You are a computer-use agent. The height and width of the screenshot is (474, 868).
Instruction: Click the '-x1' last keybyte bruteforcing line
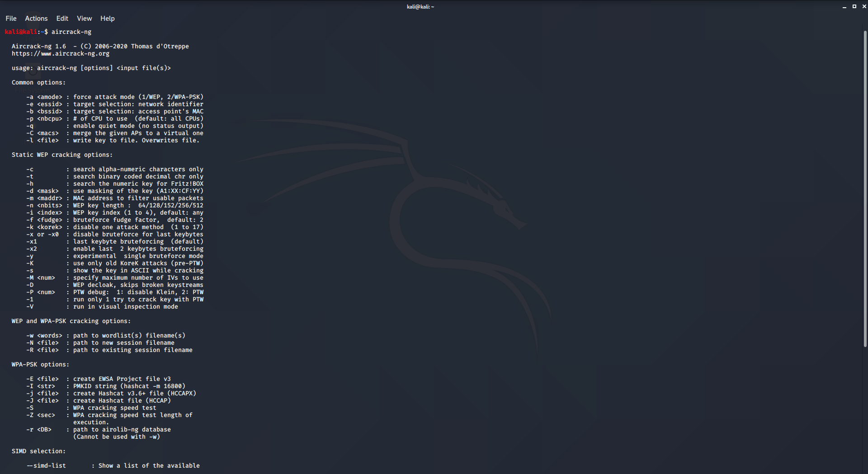(x=115, y=242)
